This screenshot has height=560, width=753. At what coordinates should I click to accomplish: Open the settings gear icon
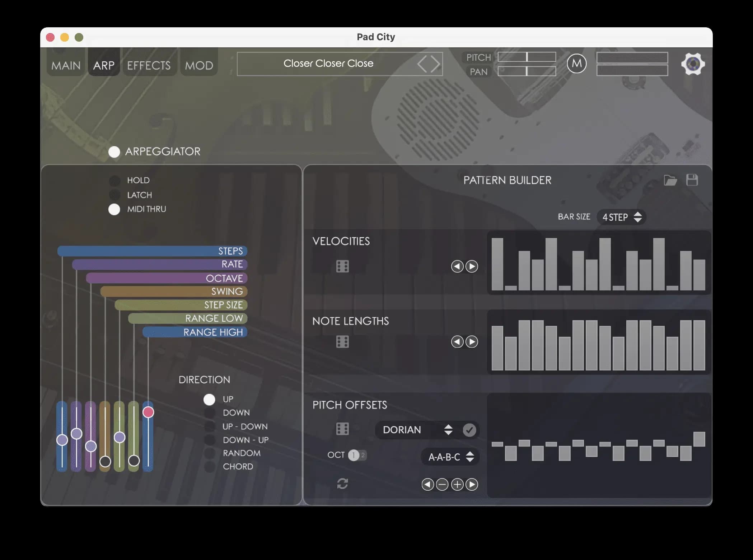[x=693, y=64]
